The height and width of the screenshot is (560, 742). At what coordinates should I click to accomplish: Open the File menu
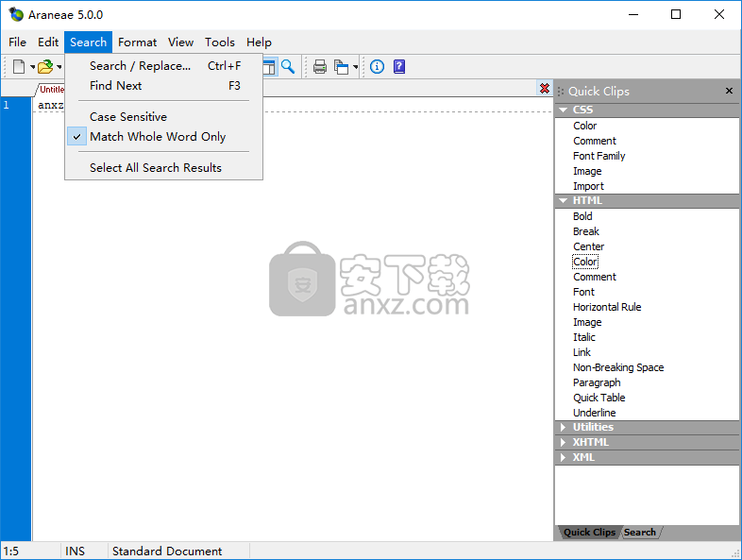(18, 42)
